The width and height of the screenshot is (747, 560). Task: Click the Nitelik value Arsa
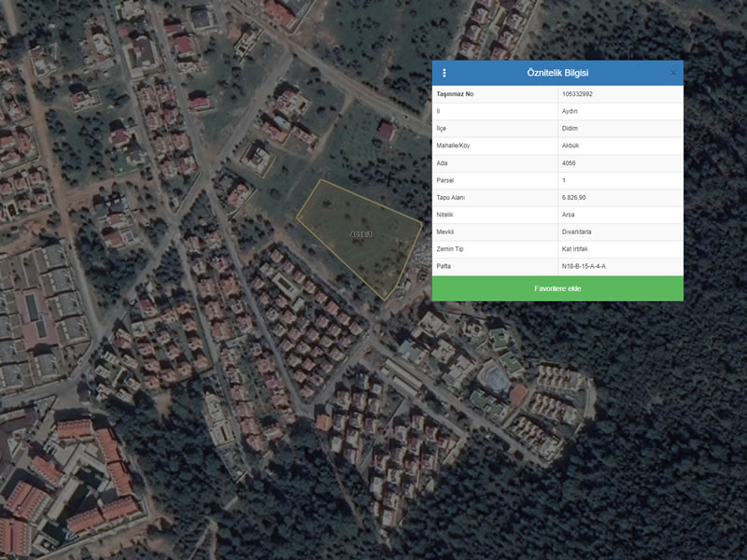(x=569, y=215)
